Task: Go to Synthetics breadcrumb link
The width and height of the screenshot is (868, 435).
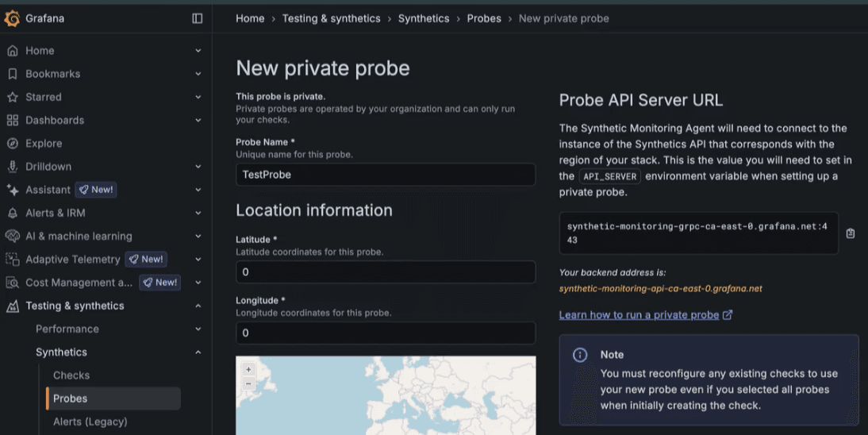Action: (424, 18)
